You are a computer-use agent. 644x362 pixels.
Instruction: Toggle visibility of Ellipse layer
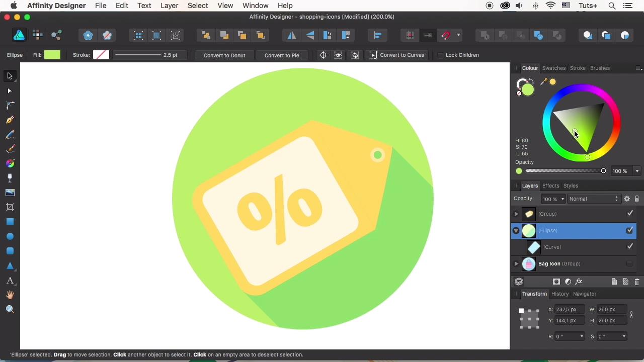point(629,230)
